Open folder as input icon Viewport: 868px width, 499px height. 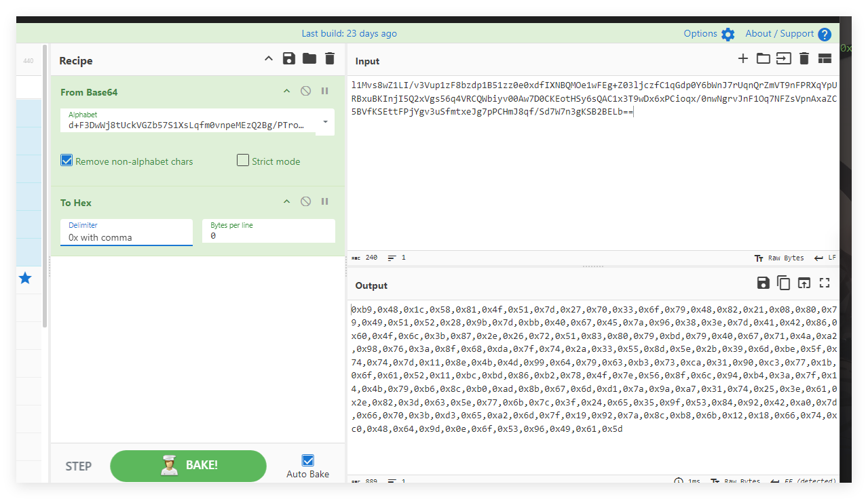point(763,58)
